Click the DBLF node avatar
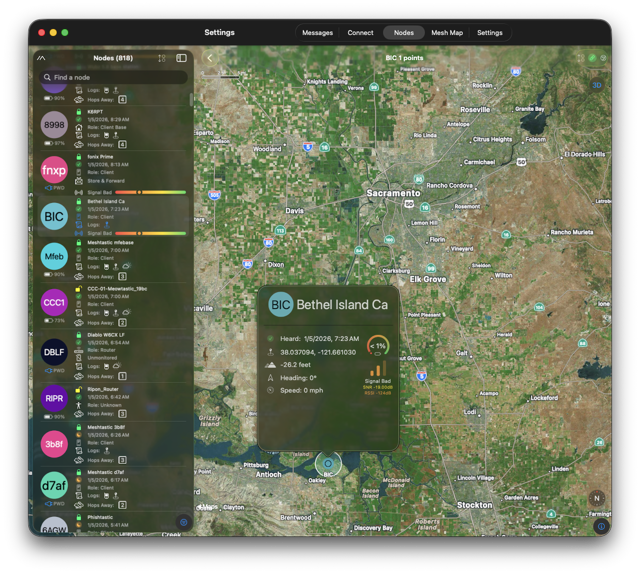This screenshot has height=574, width=640. (54, 352)
